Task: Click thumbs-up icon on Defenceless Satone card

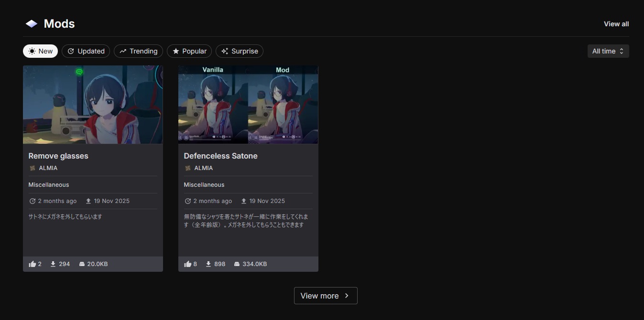Action: 188,264
